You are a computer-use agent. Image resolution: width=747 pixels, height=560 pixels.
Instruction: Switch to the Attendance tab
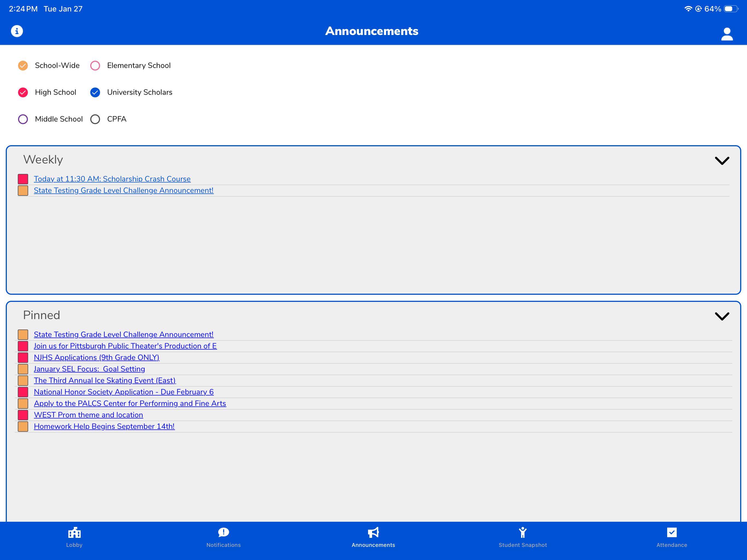tap(672, 545)
